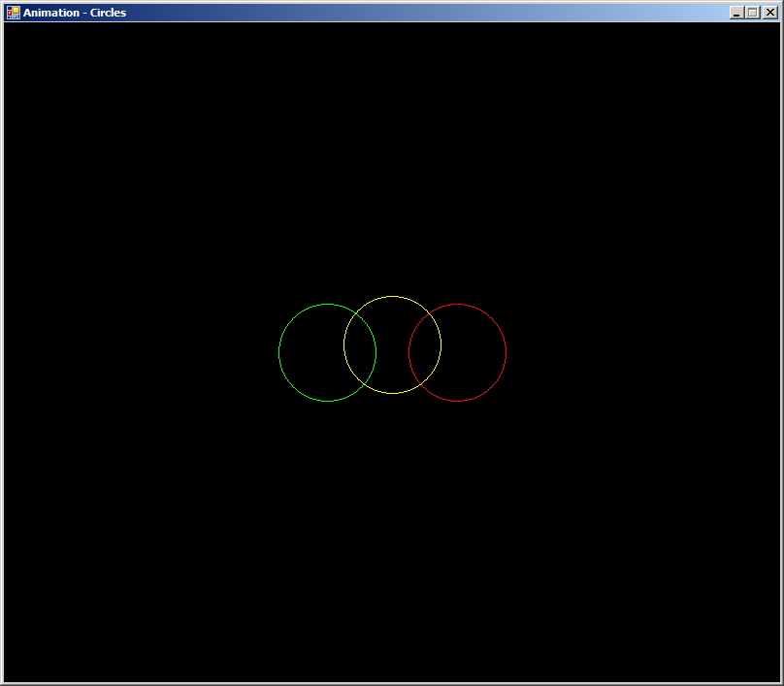The image size is (784, 686).
Task: Maximize the Animation - Circles window
Action: [753, 13]
